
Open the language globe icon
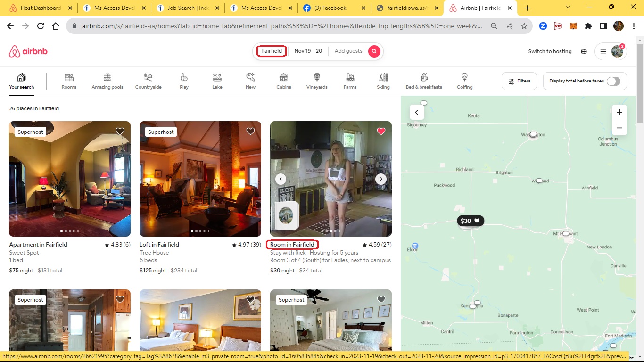pyautogui.click(x=584, y=51)
